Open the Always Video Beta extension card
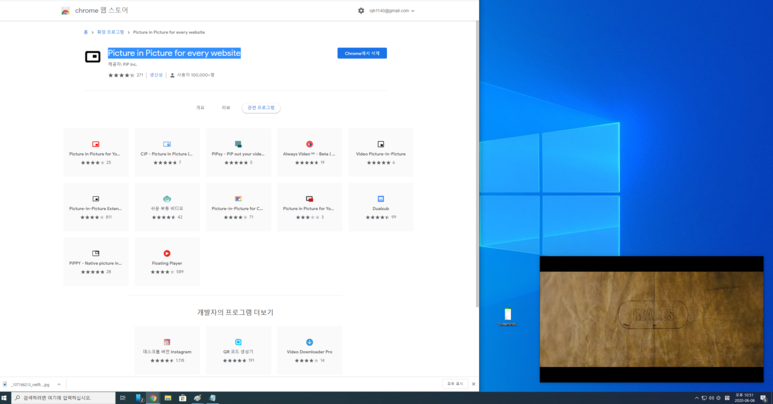Image resolution: width=773 pixels, height=404 pixels. click(x=309, y=152)
